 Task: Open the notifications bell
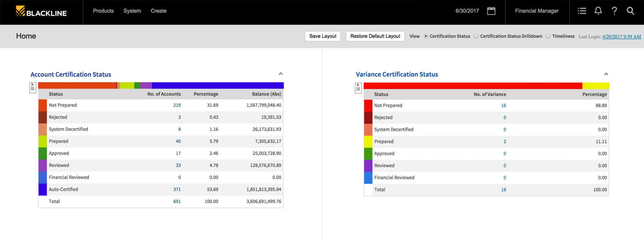click(x=598, y=11)
